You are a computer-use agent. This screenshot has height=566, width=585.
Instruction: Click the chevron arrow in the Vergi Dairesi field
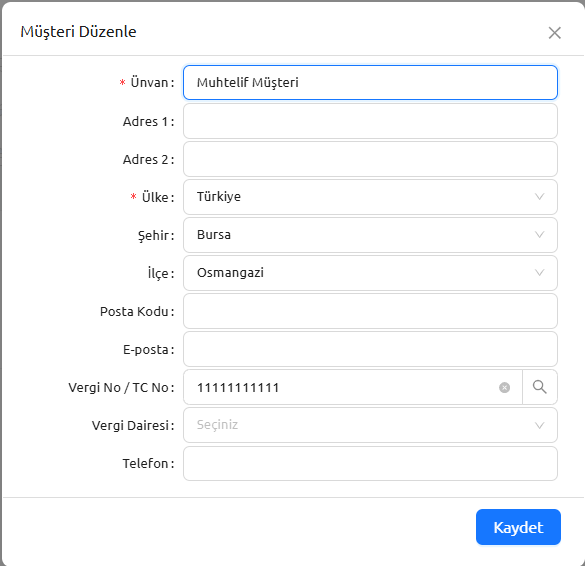point(539,425)
